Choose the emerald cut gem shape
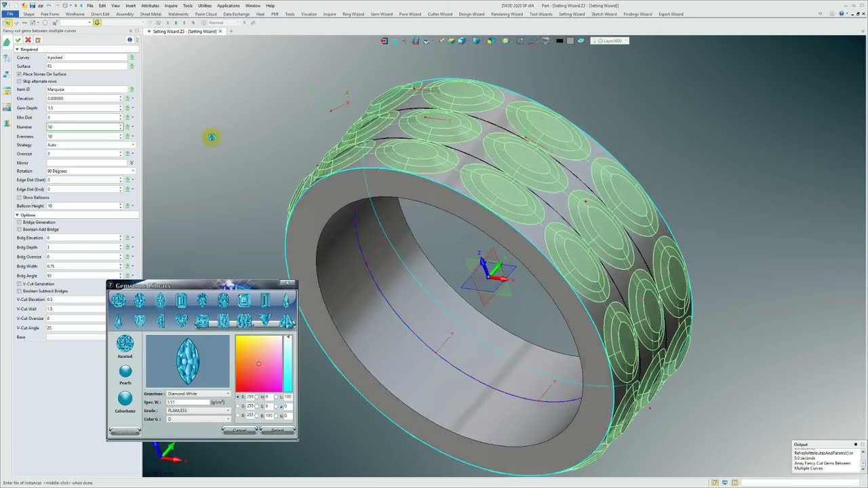The image size is (868, 488). pyautogui.click(x=182, y=300)
